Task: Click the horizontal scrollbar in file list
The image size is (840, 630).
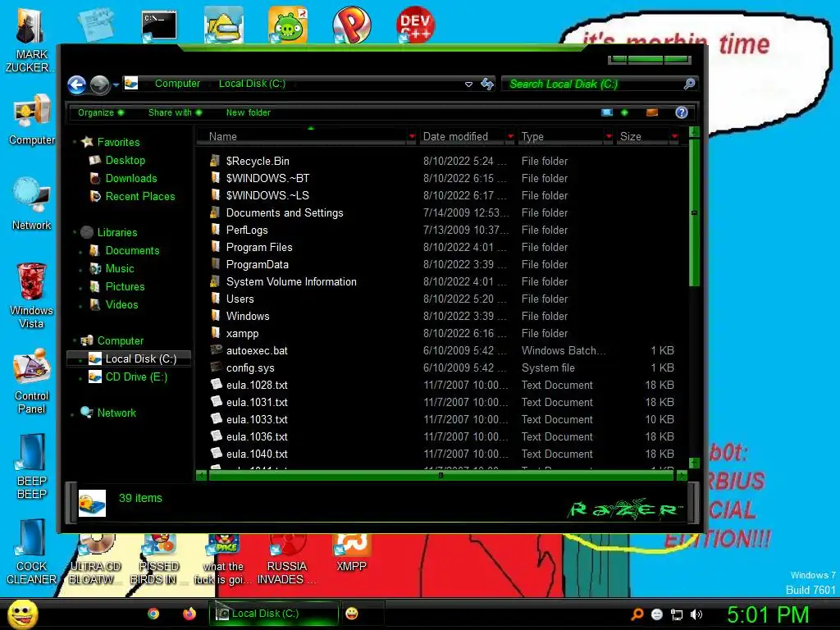Action: (x=441, y=475)
